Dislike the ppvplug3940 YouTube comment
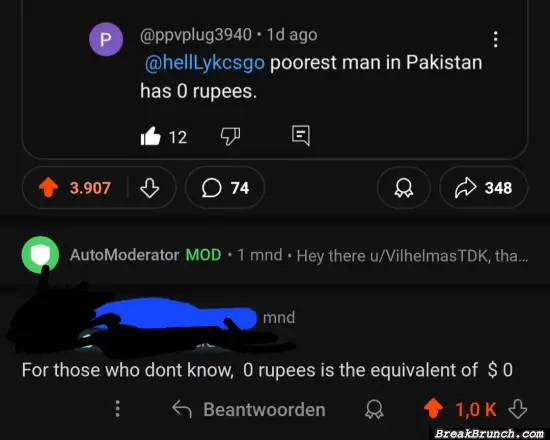This screenshot has height=440, width=550. 230,135
